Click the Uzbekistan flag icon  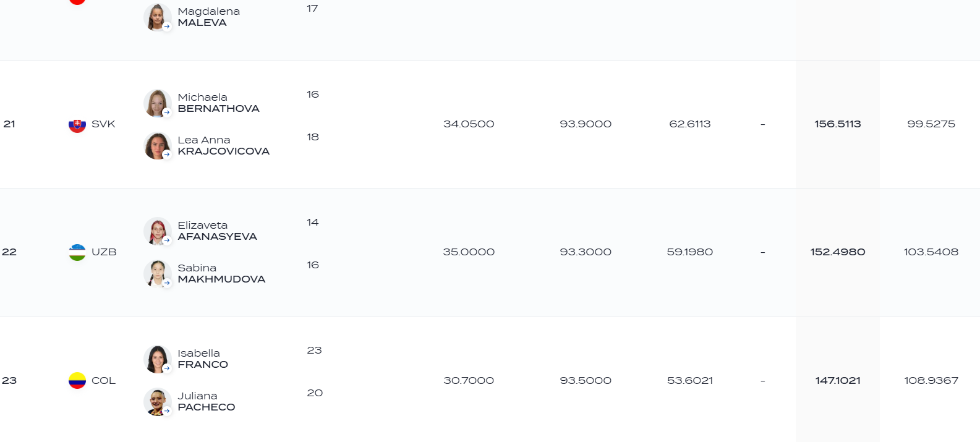[77, 252]
